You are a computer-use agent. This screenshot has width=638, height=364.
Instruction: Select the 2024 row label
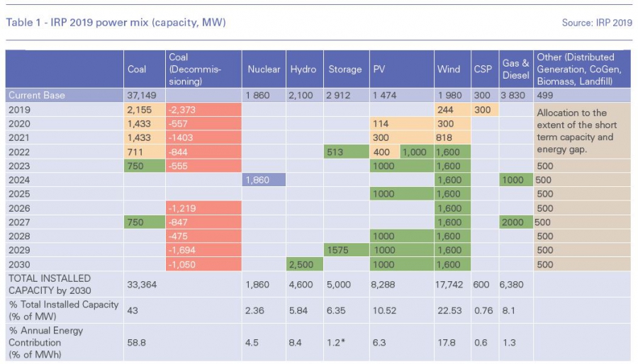(x=19, y=180)
